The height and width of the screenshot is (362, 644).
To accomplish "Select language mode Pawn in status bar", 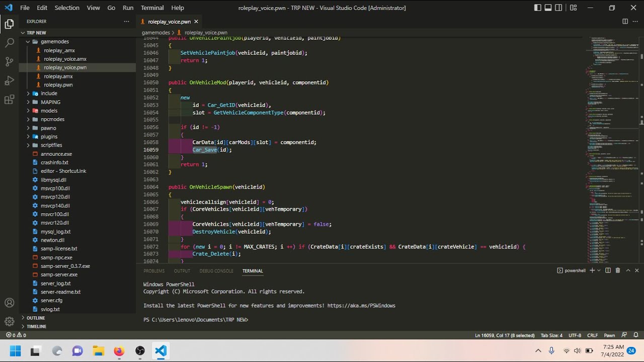I will [609, 335].
